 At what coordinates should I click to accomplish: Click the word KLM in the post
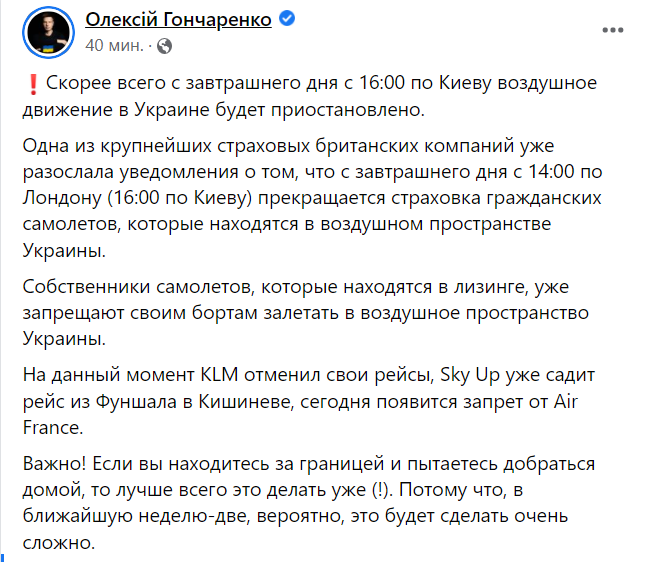tap(219, 375)
